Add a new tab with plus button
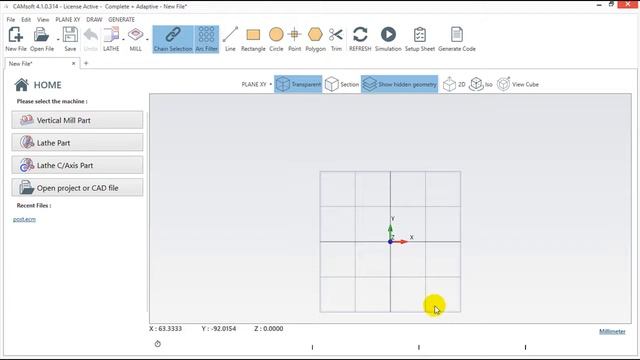This screenshot has height=360, width=640. point(86,64)
